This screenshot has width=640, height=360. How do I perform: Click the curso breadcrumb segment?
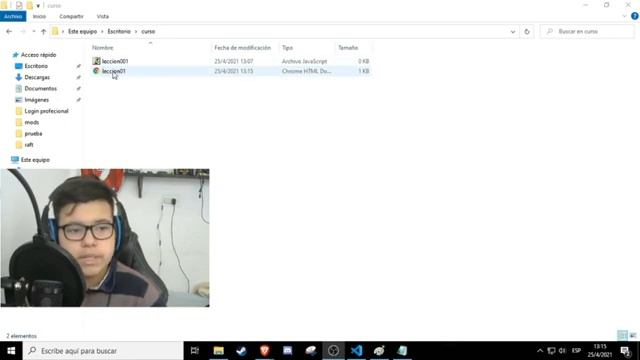(x=148, y=31)
